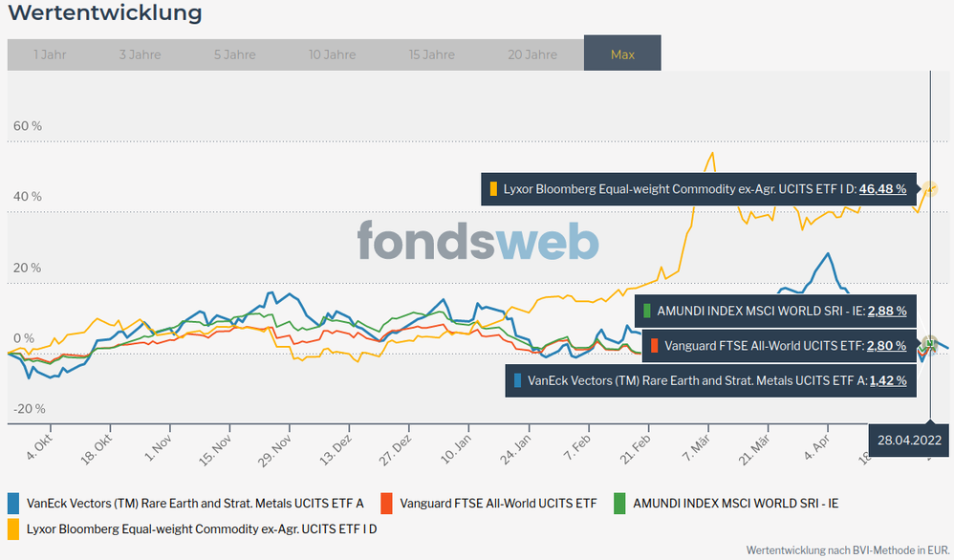Select the 15 Jahre tab
This screenshot has width=954, height=560.
coord(432,54)
